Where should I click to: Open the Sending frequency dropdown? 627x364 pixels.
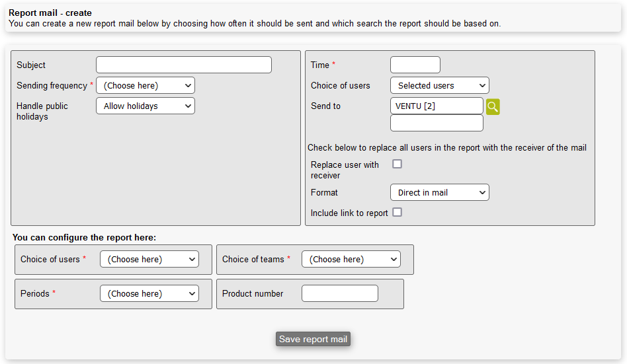146,85
